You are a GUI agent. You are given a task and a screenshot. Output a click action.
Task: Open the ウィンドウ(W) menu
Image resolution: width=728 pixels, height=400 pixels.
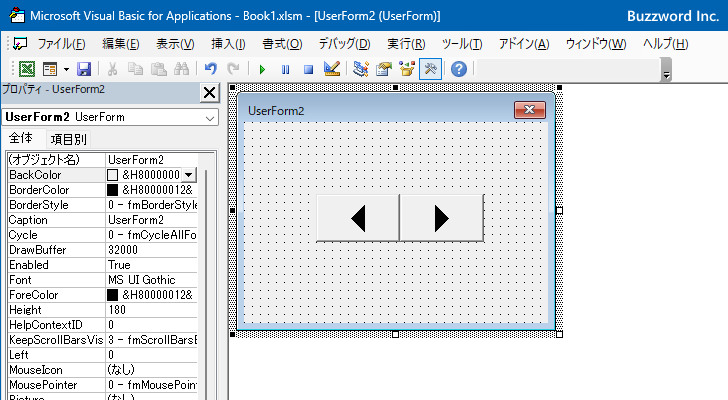[596, 44]
